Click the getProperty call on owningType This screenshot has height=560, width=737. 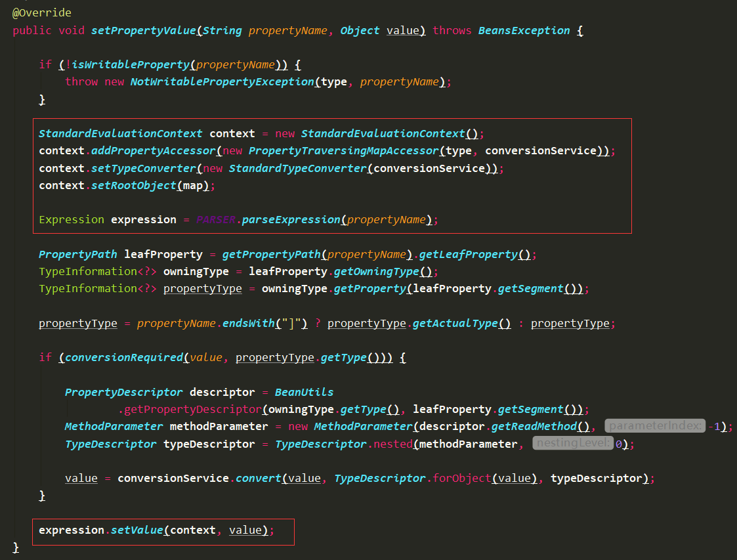[370, 289]
